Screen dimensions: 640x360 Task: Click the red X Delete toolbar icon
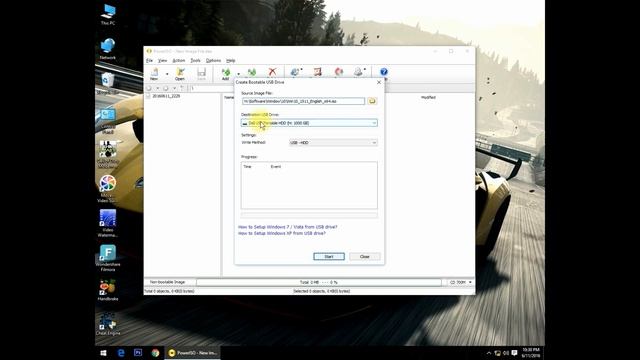pyautogui.click(x=272, y=72)
